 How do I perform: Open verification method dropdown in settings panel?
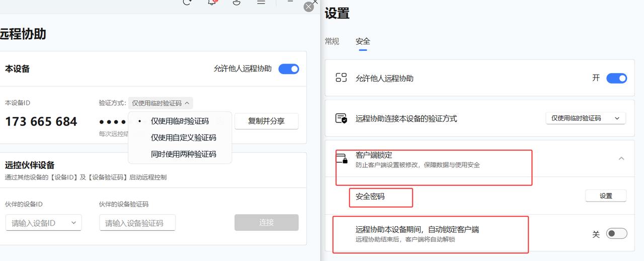point(586,118)
